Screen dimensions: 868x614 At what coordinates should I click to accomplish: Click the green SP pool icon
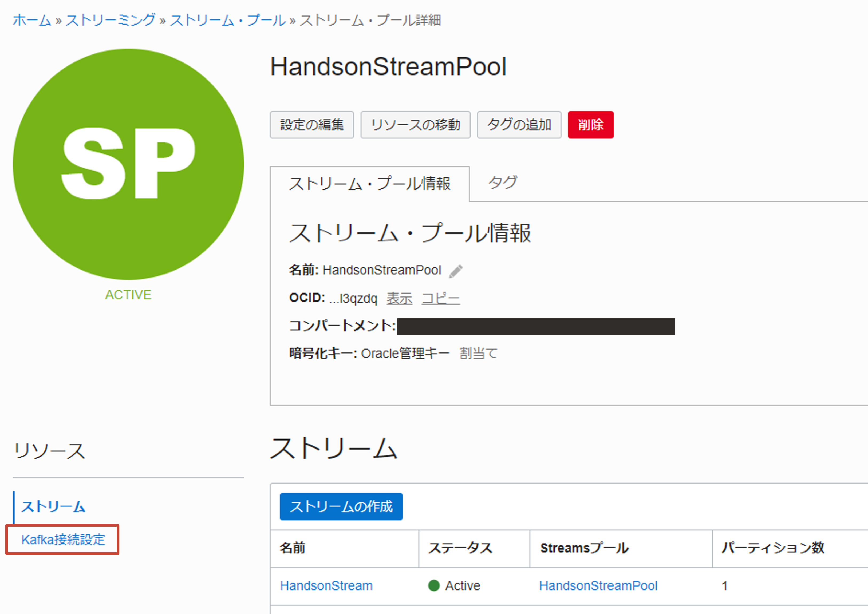(x=128, y=164)
